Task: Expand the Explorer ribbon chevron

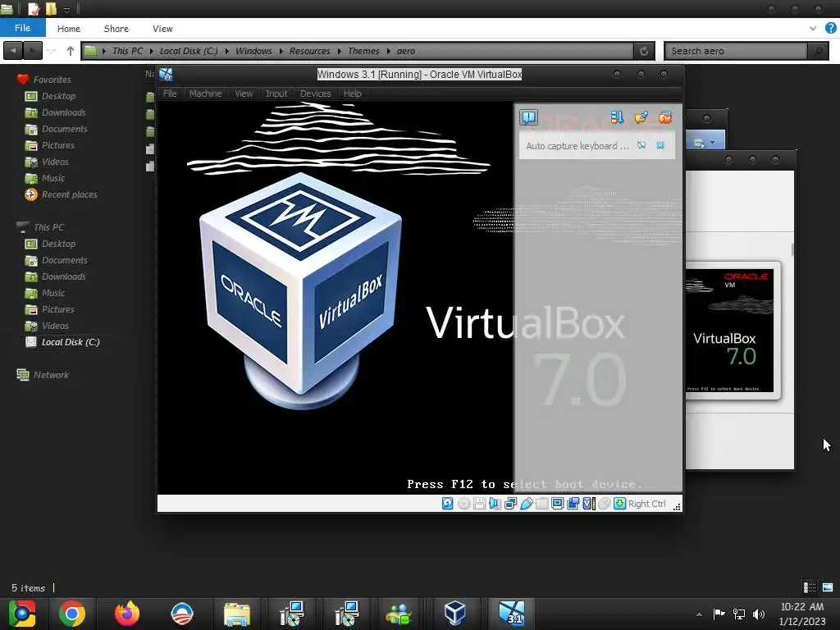Action: click(813, 29)
